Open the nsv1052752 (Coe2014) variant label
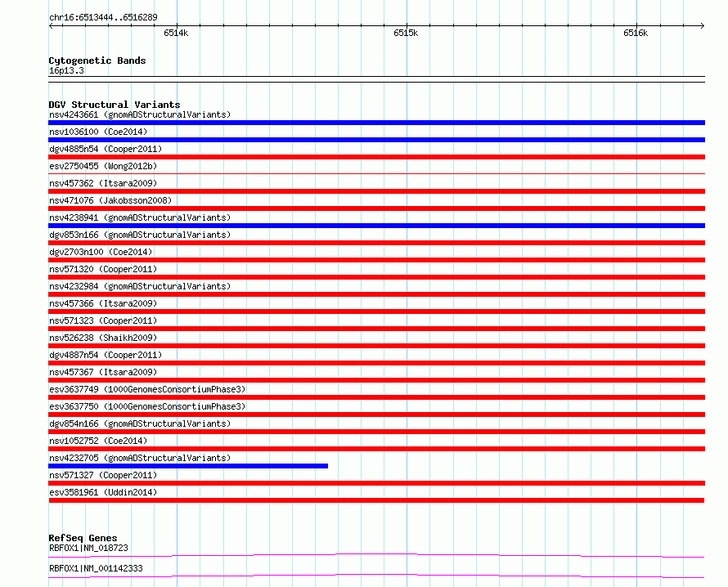 coord(98,441)
